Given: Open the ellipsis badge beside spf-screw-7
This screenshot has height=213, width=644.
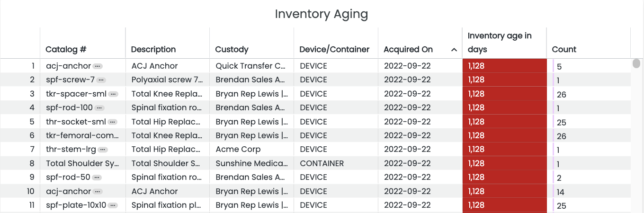Looking at the screenshot, I should coord(101,80).
